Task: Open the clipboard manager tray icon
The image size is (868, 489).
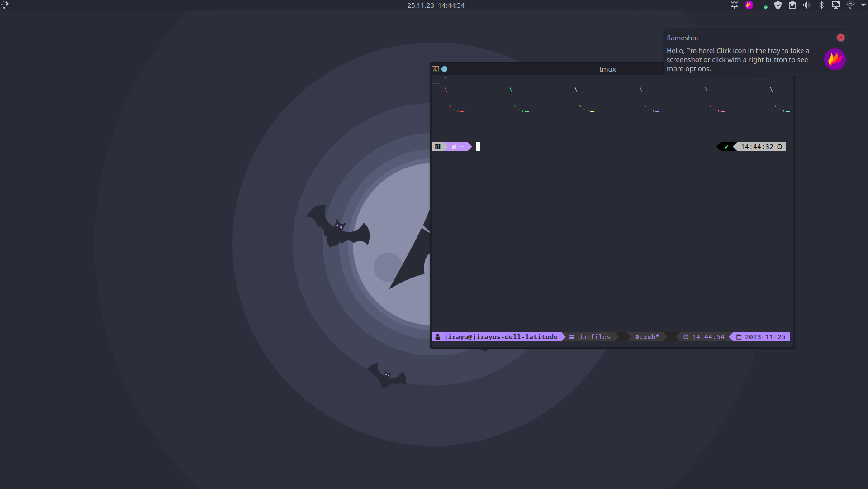Action: (x=792, y=5)
